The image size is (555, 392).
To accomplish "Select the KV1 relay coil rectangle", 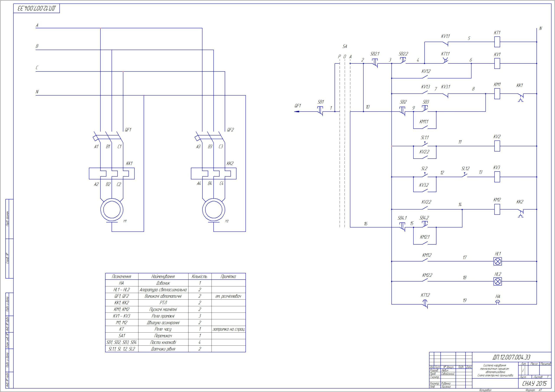I will [497, 63].
